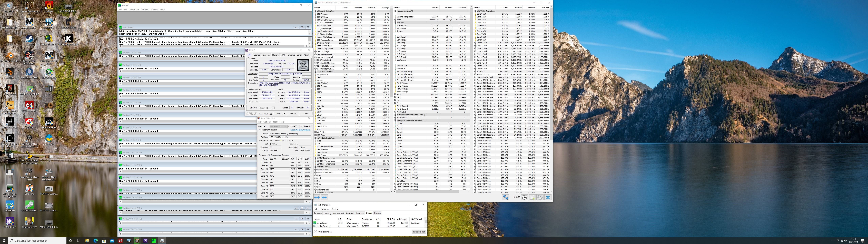Open the MSI Kombustor desktop shortcut

coord(69,39)
